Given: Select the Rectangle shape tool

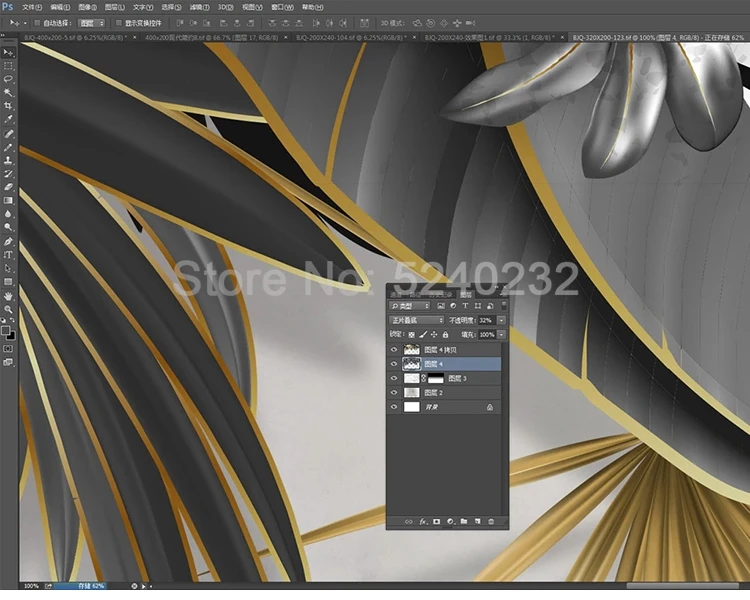Looking at the screenshot, I should pyautogui.click(x=8, y=282).
